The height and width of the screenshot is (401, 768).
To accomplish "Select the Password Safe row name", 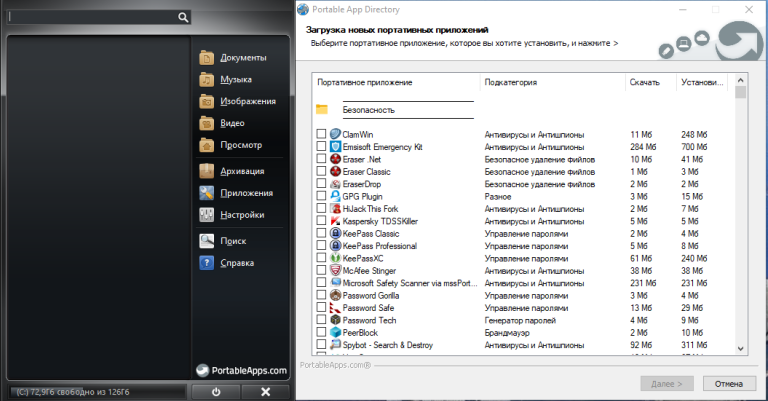I will [368, 308].
